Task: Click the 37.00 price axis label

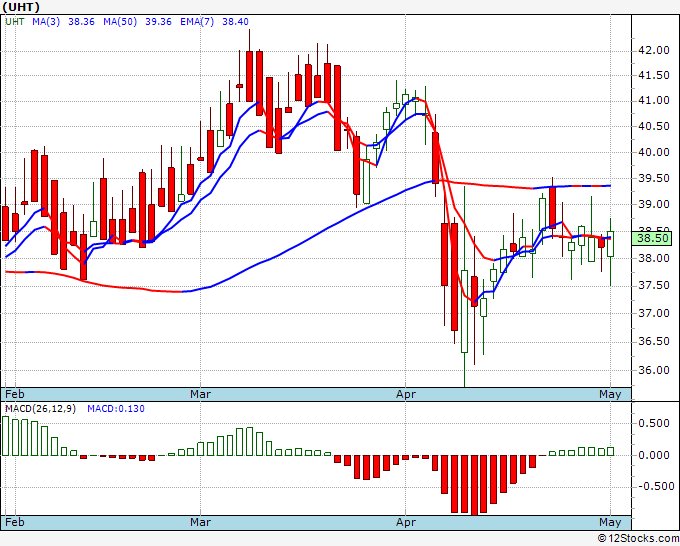Action: tap(654, 313)
